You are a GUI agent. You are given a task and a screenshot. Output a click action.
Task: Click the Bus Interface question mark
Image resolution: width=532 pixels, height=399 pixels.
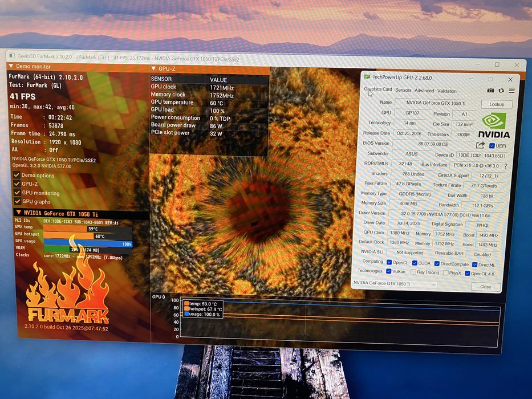(506, 166)
